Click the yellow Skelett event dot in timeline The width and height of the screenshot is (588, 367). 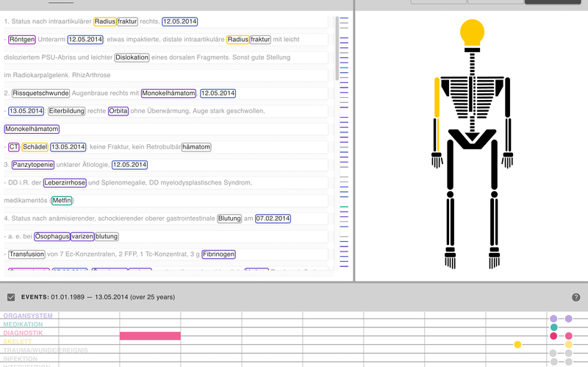tap(517, 344)
